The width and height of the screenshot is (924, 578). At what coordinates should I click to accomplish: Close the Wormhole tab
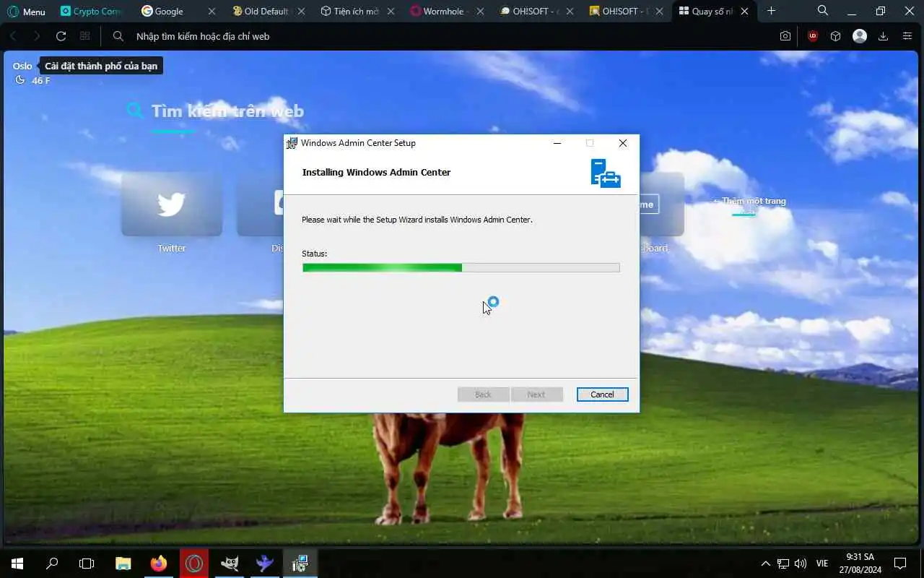point(481,12)
